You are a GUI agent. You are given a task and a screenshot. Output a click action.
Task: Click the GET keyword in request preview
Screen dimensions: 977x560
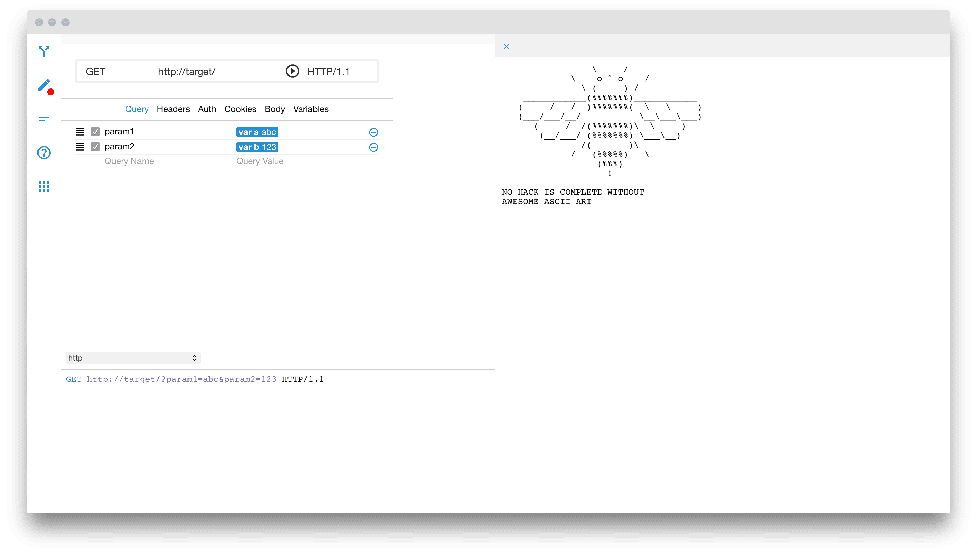[73, 379]
